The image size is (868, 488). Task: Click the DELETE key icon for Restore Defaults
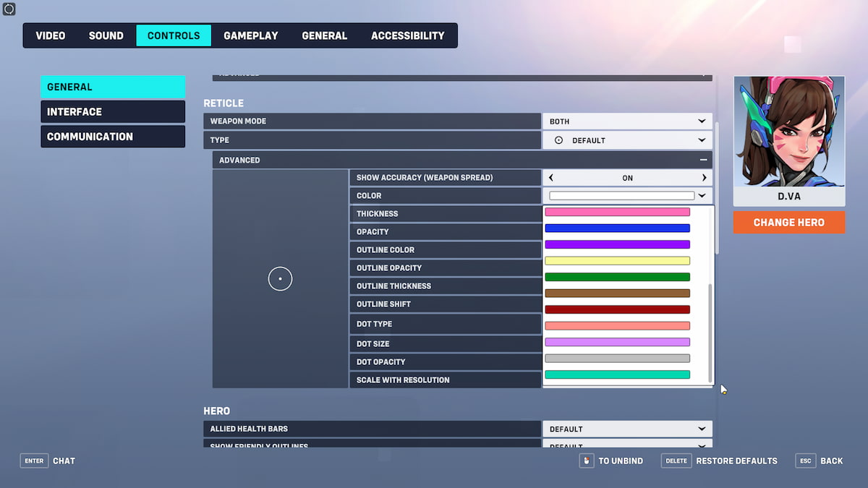coord(676,461)
